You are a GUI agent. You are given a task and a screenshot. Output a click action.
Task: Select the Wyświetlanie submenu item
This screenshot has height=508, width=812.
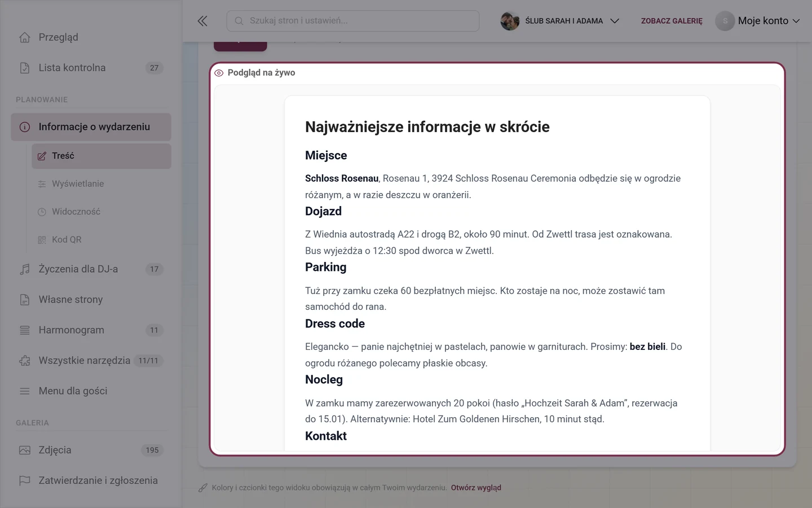101,184
